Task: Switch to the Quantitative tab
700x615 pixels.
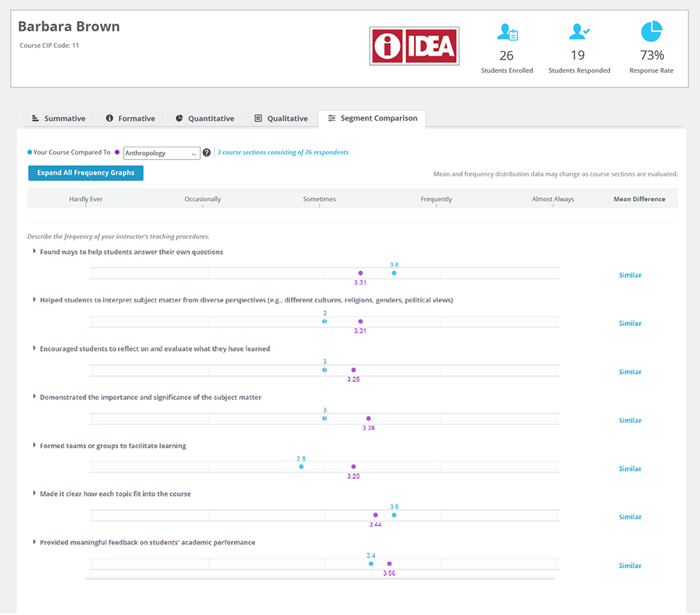Action: 204,118
